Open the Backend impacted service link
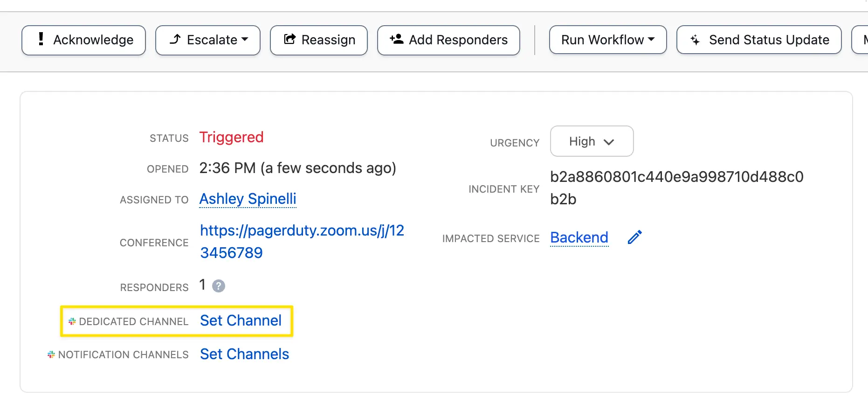Image resolution: width=868 pixels, height=403 pixels. tap(579, 237)
